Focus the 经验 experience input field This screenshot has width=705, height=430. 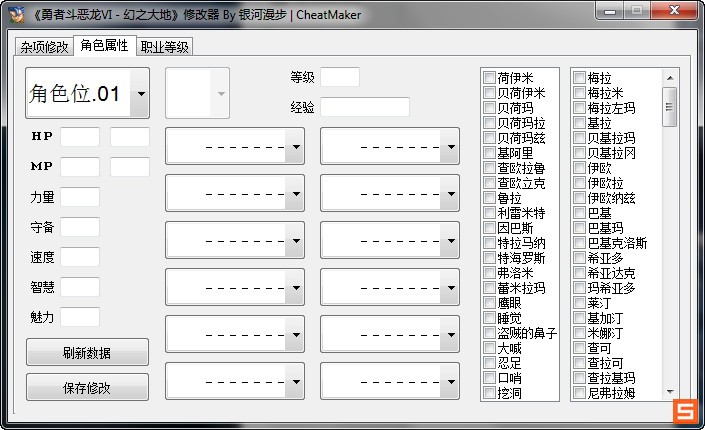365,107
